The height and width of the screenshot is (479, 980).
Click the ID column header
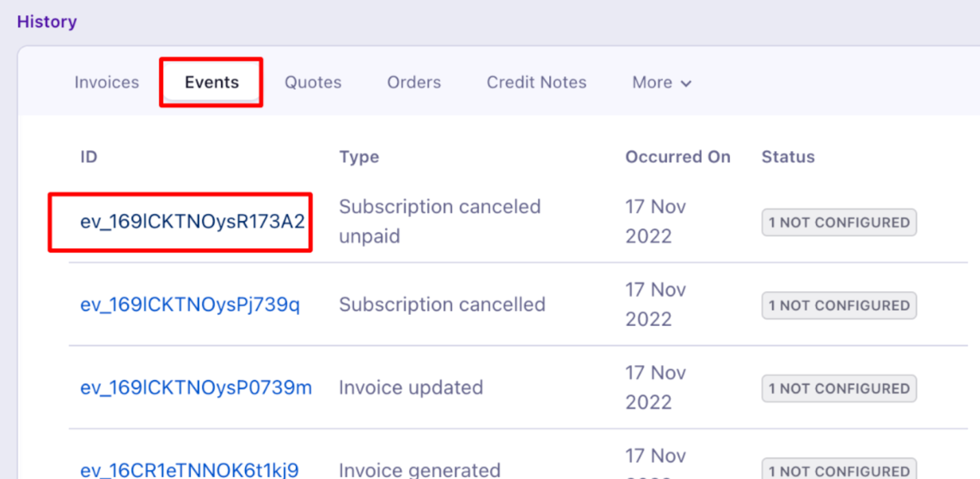[x=89, y=157]
